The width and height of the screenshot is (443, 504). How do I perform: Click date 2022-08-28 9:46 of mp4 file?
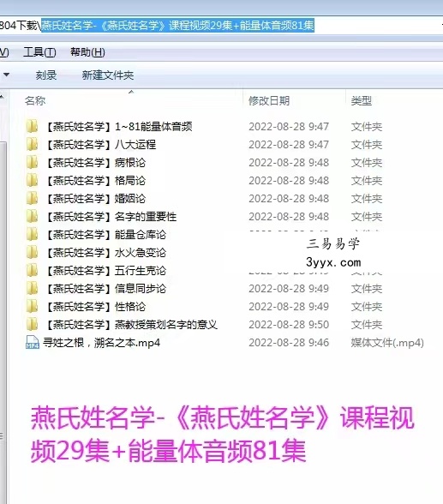point(289,342)
